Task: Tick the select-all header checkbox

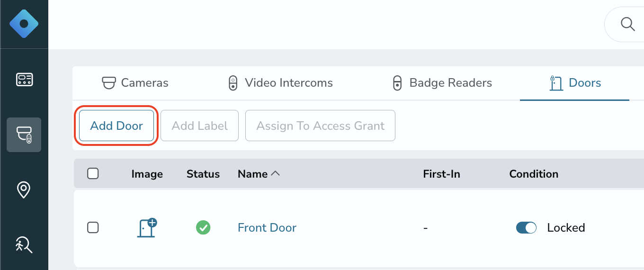Action: click(93, 173)
